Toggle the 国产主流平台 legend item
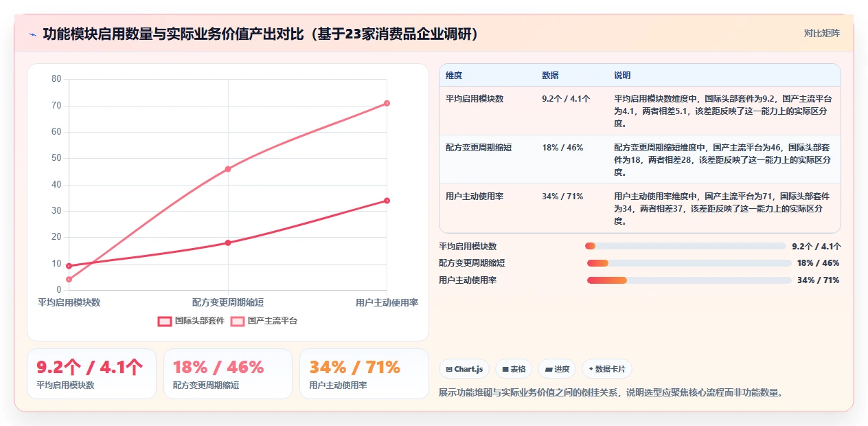The height and width of the screenshot is (426, 868). (264, 321)
